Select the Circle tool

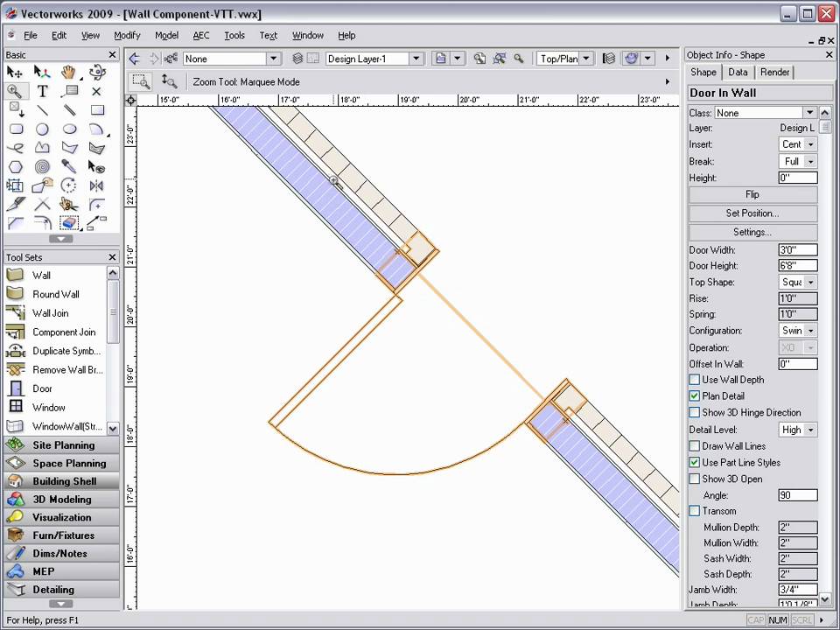click(x=42, y=129)
